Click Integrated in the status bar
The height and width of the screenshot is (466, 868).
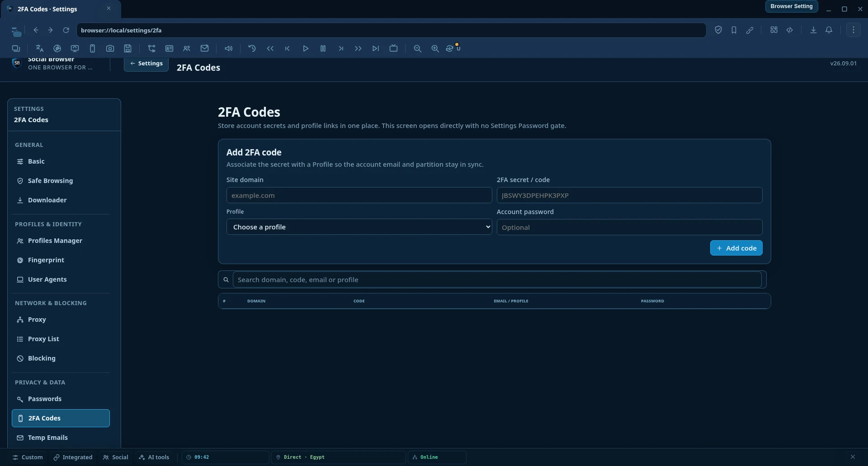tap(73, 457)
